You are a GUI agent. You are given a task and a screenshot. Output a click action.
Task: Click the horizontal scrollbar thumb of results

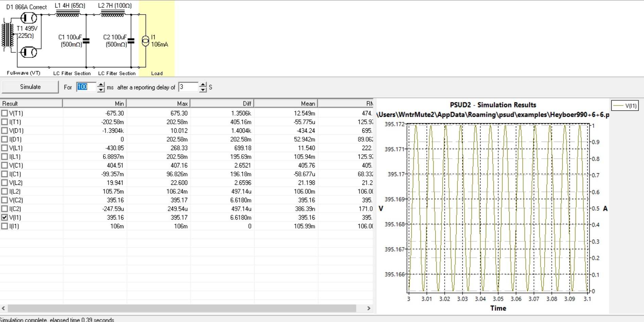[182, 308]
